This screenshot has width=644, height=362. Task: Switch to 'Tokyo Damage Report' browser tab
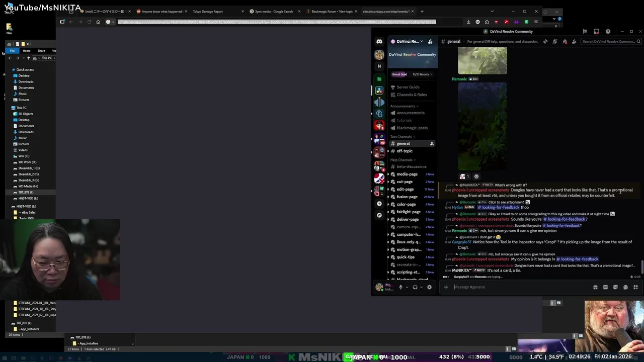(208, 12)
